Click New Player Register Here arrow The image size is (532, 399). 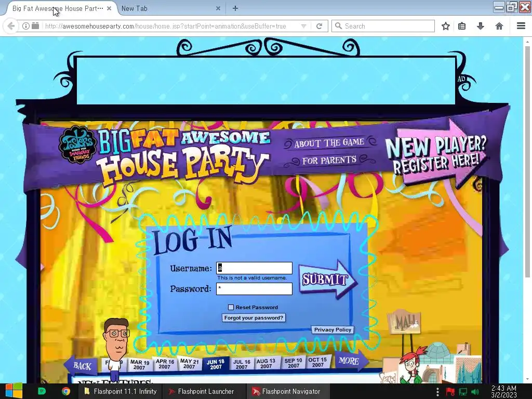point(437,153)
